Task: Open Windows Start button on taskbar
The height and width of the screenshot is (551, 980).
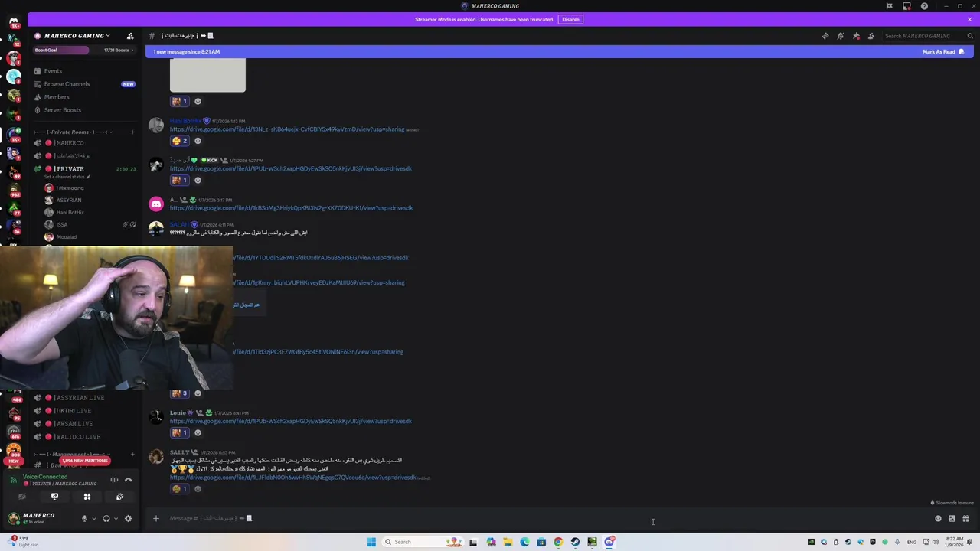Action: pos(371,542)
